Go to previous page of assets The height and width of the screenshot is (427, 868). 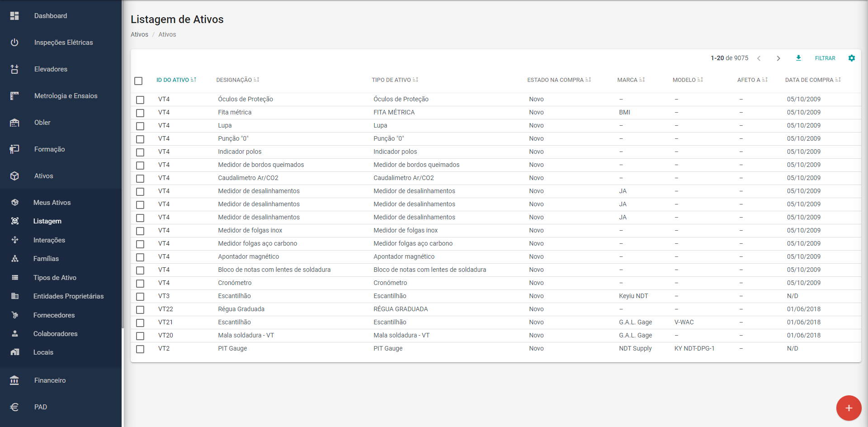[759, 58]
